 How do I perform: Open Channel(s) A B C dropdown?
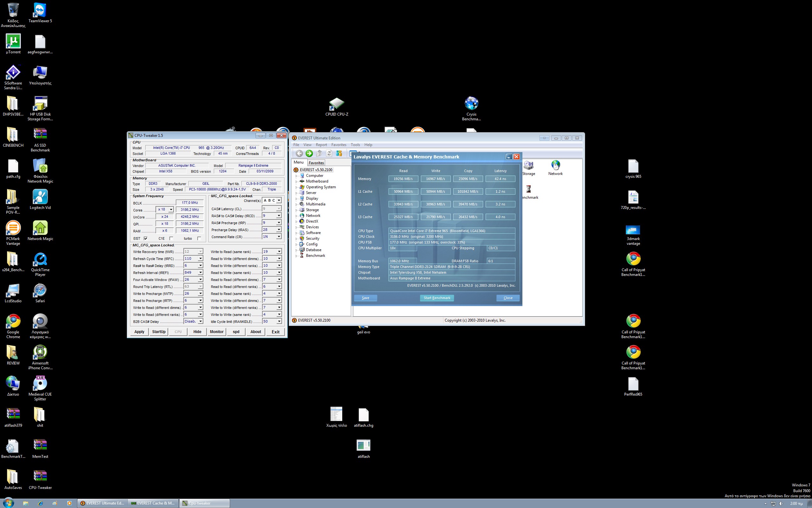278,200
